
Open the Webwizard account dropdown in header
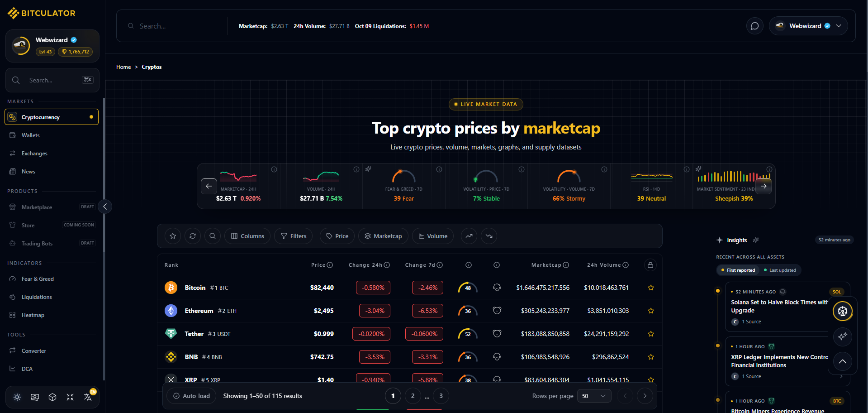(x=808, y=26)
